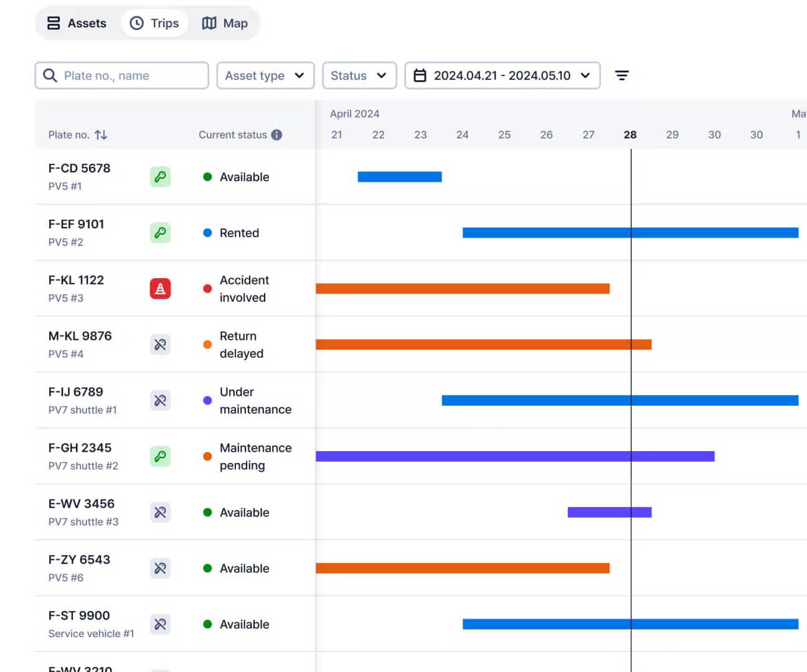Image resolution: width=807 pixels, height=672 pixels.
Task: Expand the Asset type dropdown
Action: [265, 75]
